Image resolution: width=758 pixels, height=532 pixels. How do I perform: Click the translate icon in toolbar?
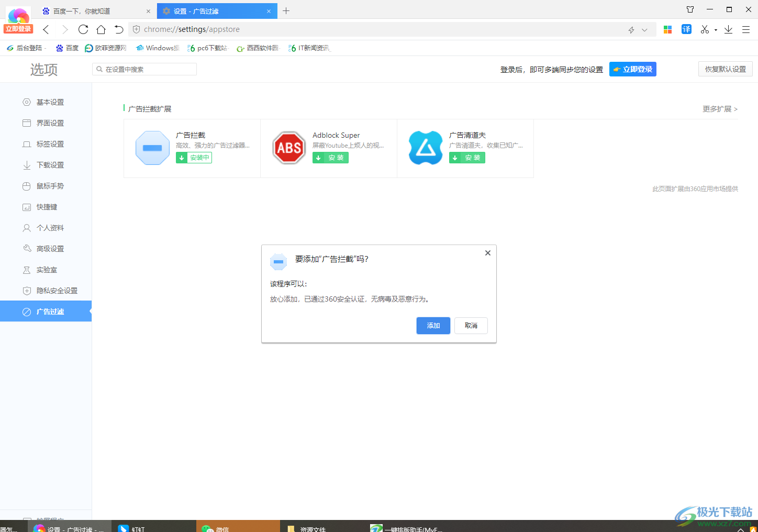click(686, 29)
